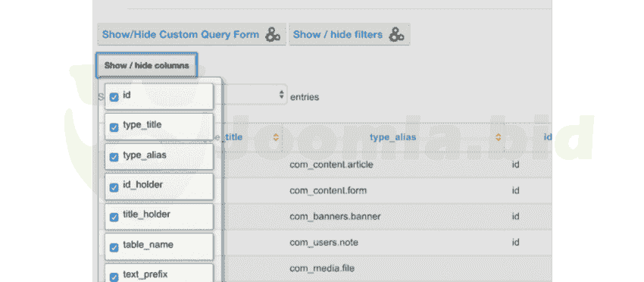Click the com_media.file table cell

tap(322, 268)
